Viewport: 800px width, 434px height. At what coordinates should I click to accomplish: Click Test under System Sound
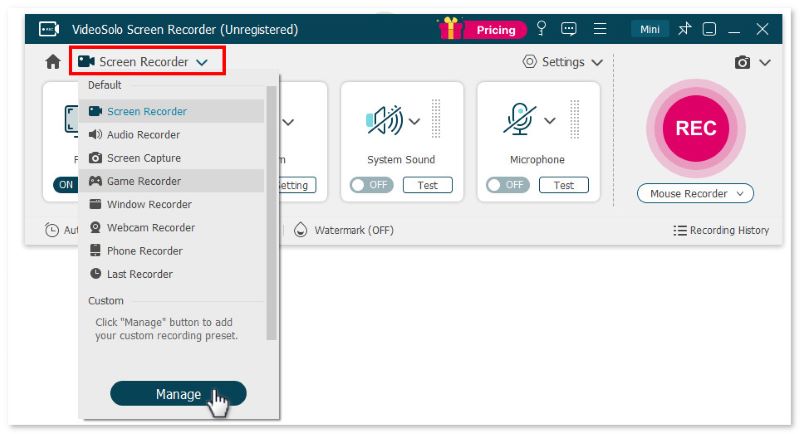(428, 185)
